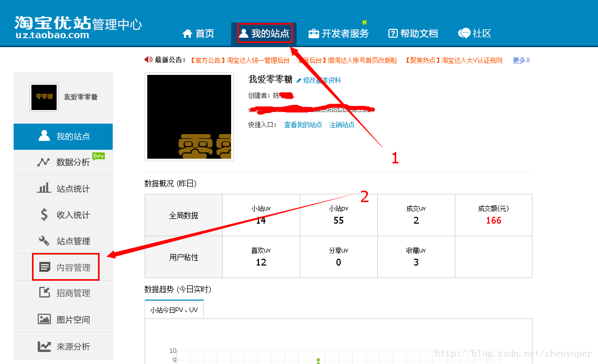The height and width of the screenshot is (364, 598).
Task: Click the edit-box icon for 招商管理
Action: pos(45,292)
